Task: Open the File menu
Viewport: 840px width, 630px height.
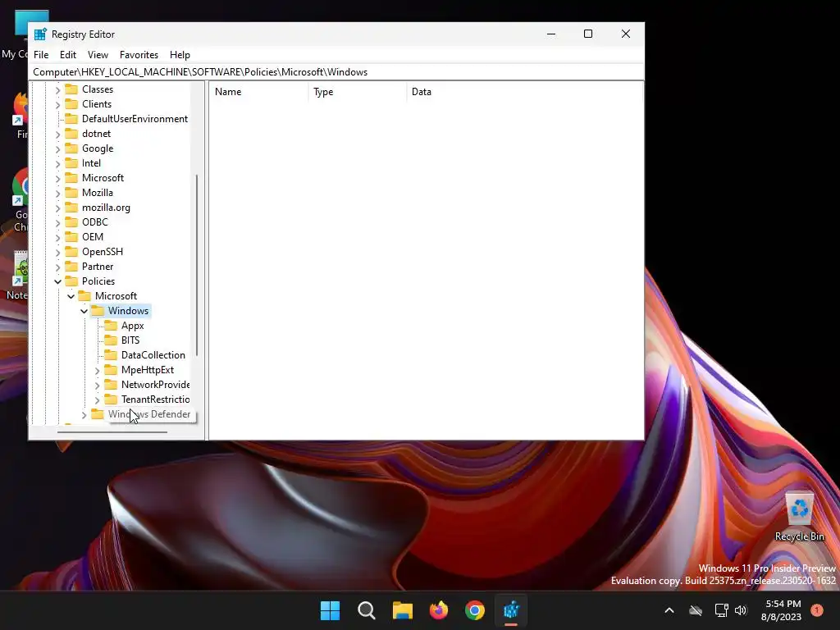Action: point(41,55)
